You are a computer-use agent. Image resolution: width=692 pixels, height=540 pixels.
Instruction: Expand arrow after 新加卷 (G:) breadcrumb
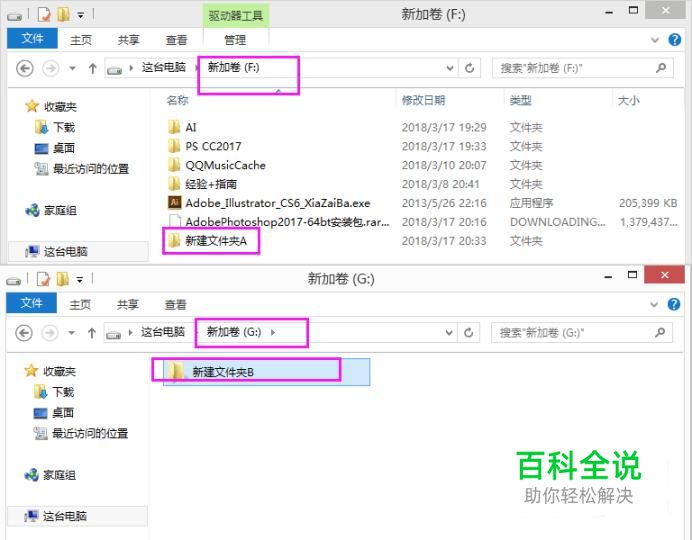(273, 332)
